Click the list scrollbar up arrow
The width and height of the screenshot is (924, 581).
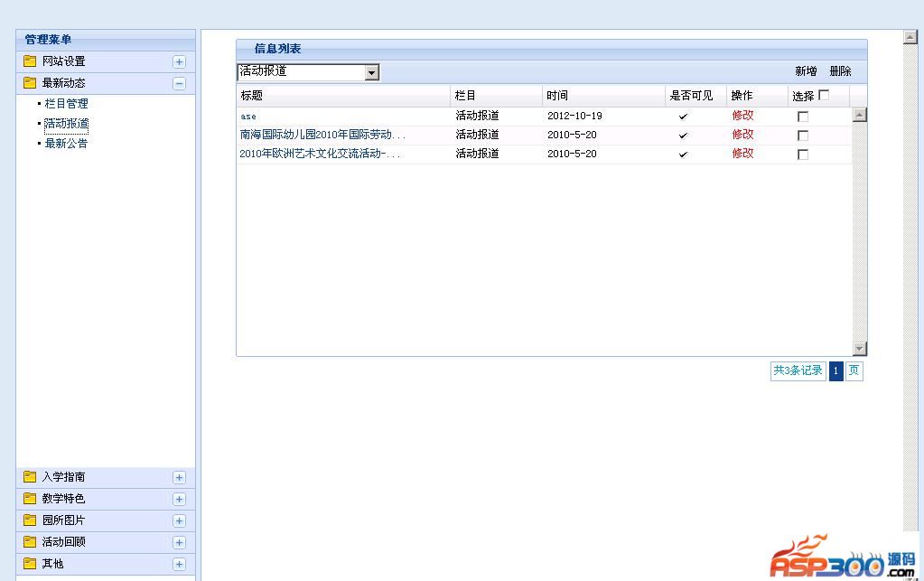(860, 115)
